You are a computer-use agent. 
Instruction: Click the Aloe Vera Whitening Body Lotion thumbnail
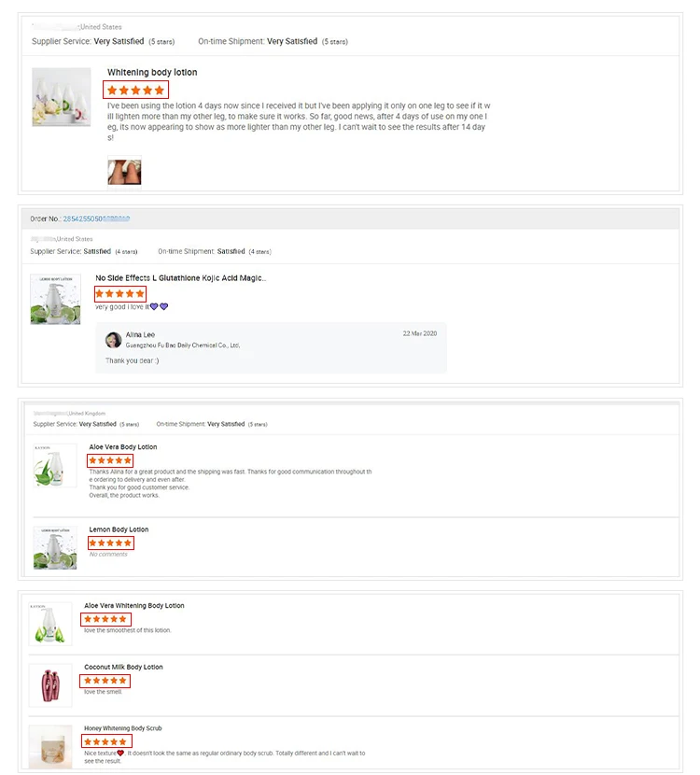pyautogui.click(x=50, y=624)
